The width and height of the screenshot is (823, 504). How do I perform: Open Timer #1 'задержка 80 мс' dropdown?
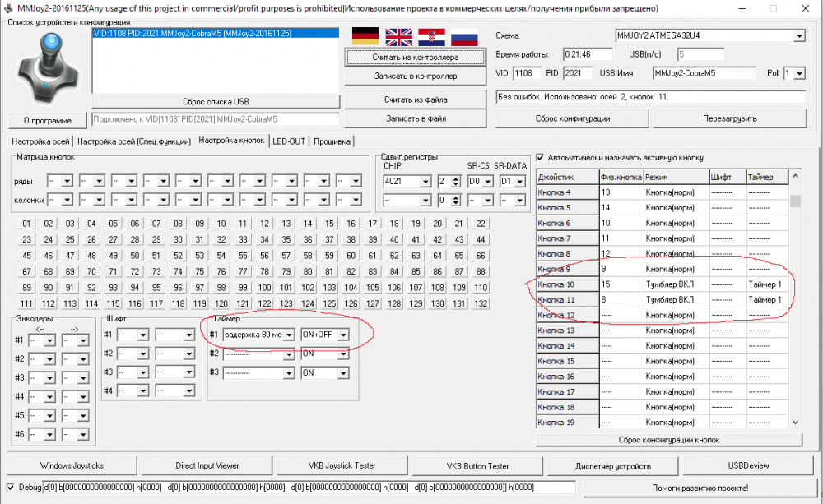pos(289,335)
